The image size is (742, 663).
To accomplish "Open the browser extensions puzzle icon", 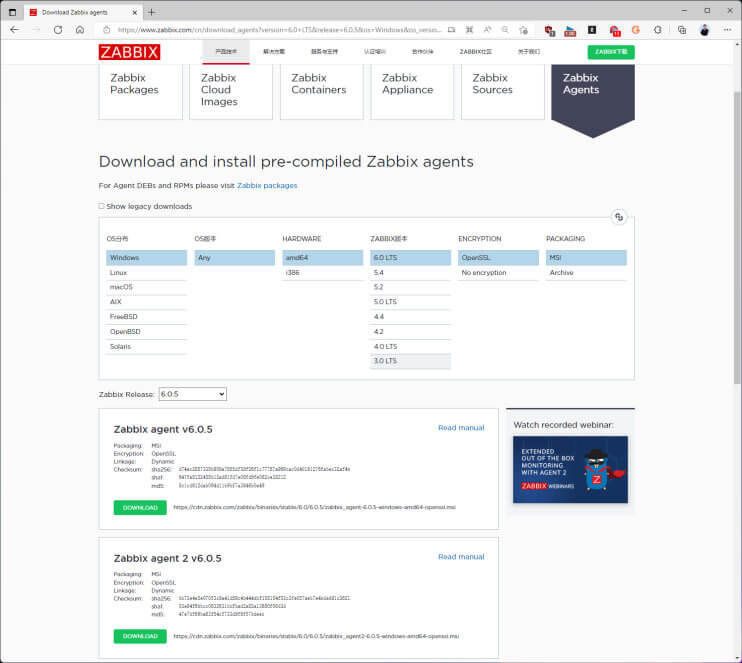I will 658,30.
